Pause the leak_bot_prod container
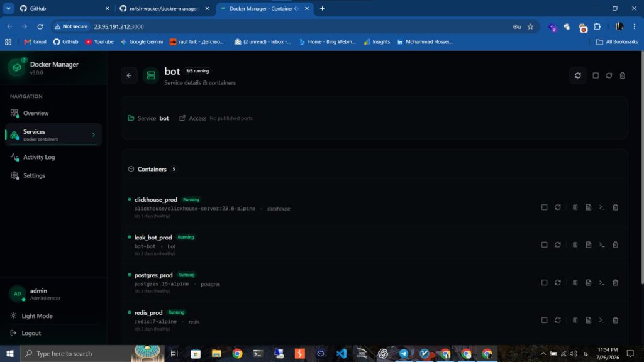 coord(575,245)
